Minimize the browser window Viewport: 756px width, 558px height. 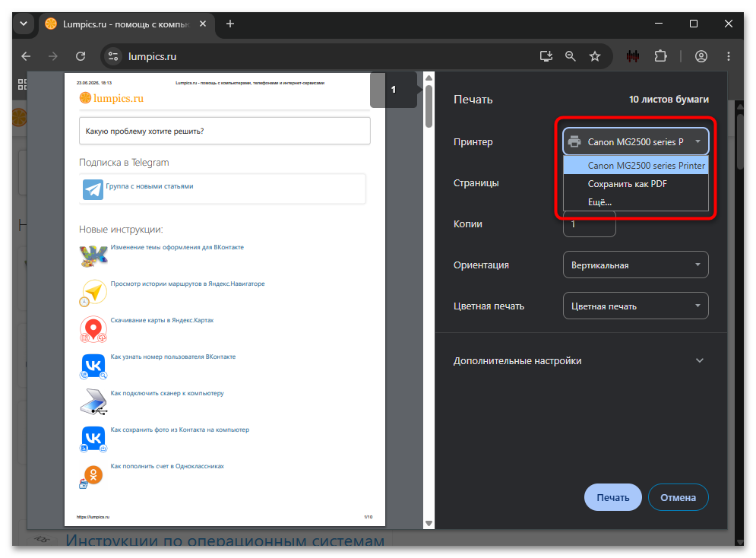(x=659, y=24)
